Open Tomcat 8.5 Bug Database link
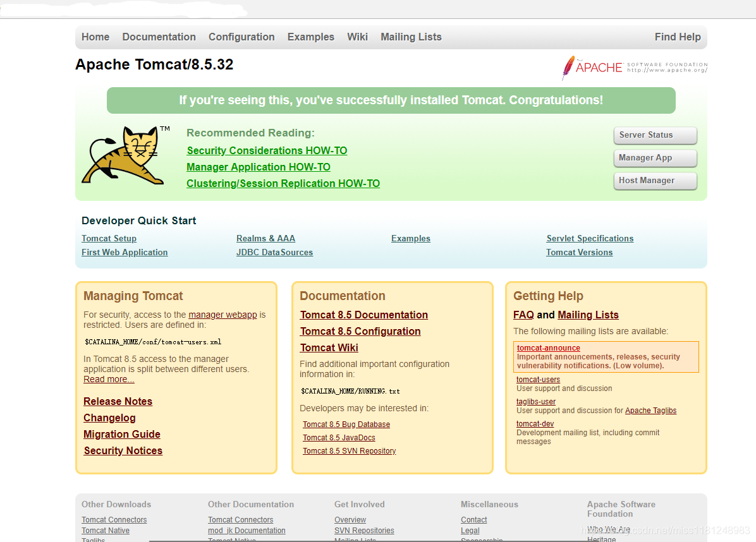This screenshot has width=756, height=542. (346, 425)
